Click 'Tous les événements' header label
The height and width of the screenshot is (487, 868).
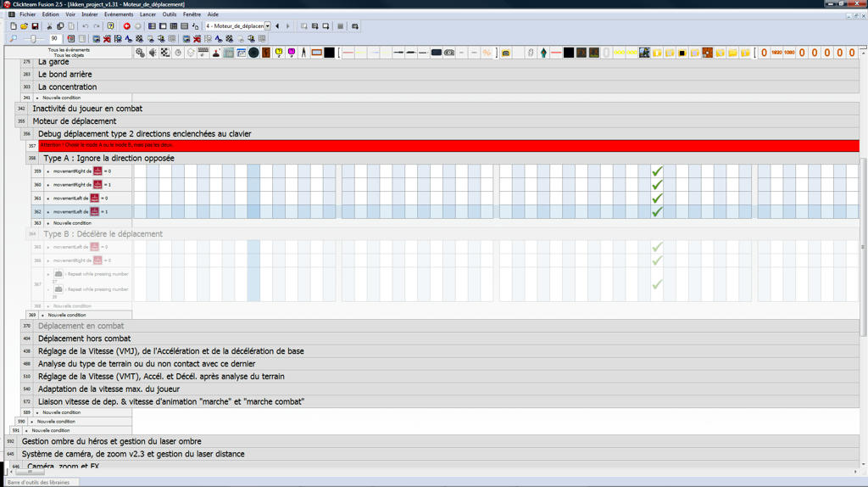pos(69,50)
